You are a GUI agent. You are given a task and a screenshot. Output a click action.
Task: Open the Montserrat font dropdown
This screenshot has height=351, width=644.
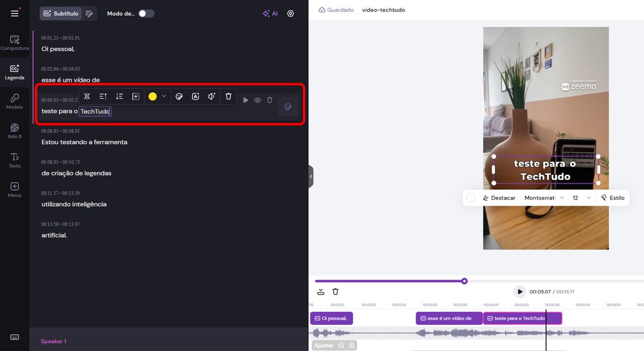(545, 198)
